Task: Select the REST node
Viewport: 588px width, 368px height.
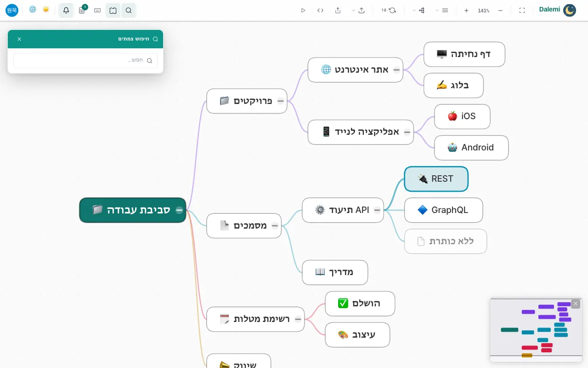Action: [436, 179]
